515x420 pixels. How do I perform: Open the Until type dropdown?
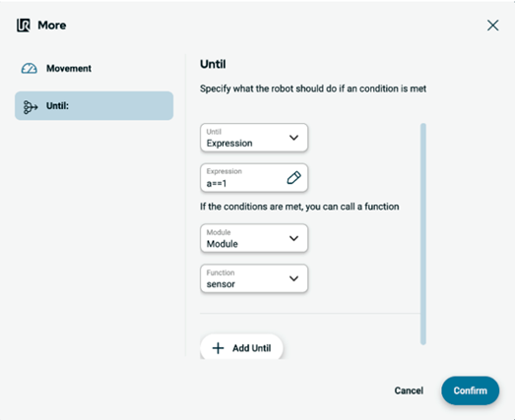[254, 138]
